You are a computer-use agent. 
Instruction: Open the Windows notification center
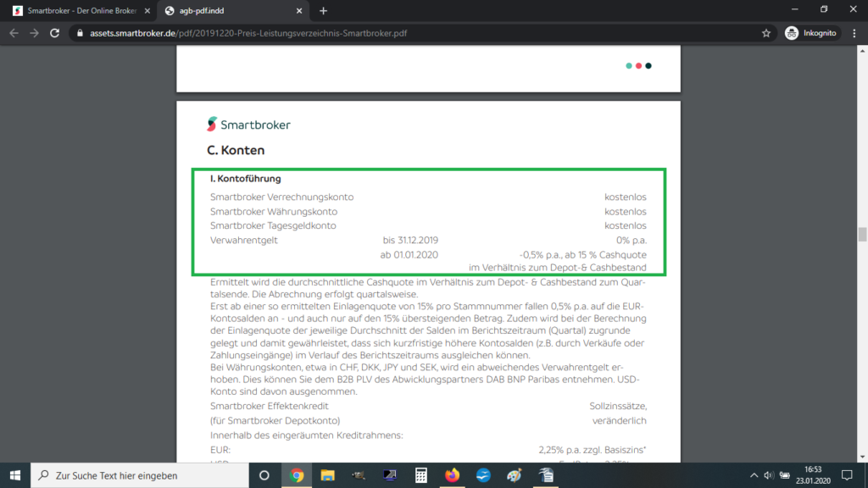tap(847, 475)
